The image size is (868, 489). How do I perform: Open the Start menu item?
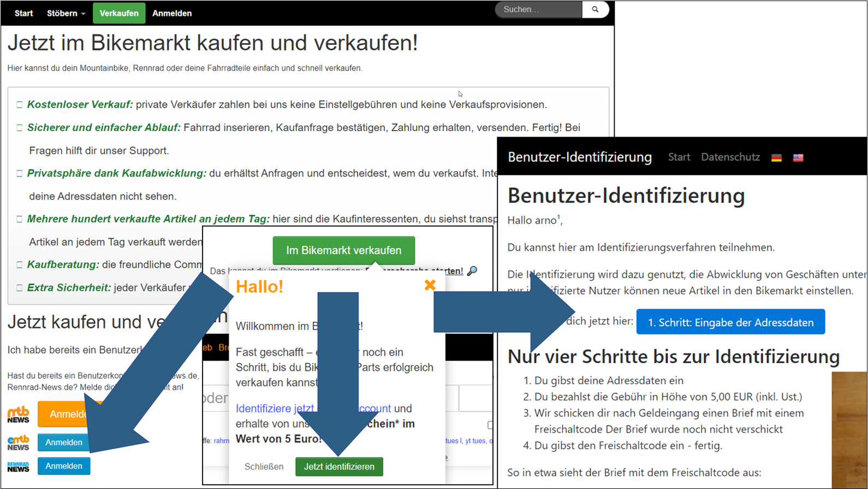pos(23,13)
